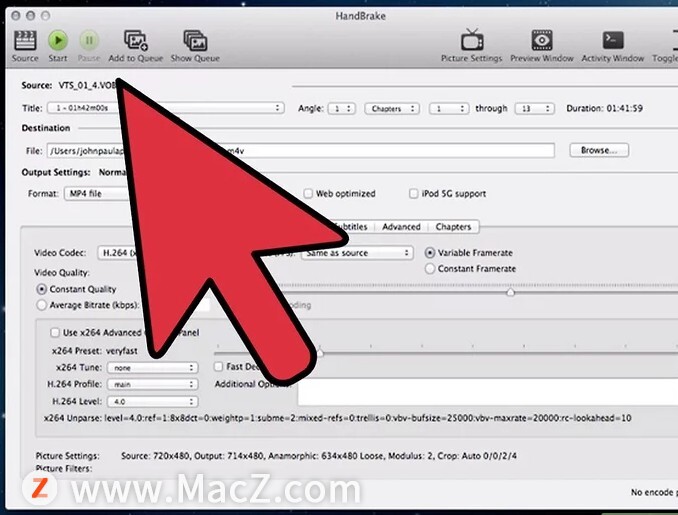
Task: Open the framerate Same as source dropdown
Action: point(357,253)
